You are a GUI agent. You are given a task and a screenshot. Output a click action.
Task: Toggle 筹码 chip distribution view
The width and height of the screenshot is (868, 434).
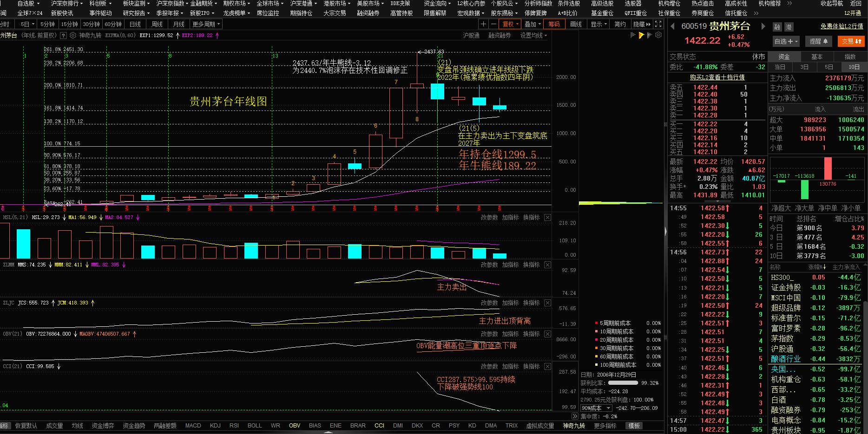pos(554,24)
